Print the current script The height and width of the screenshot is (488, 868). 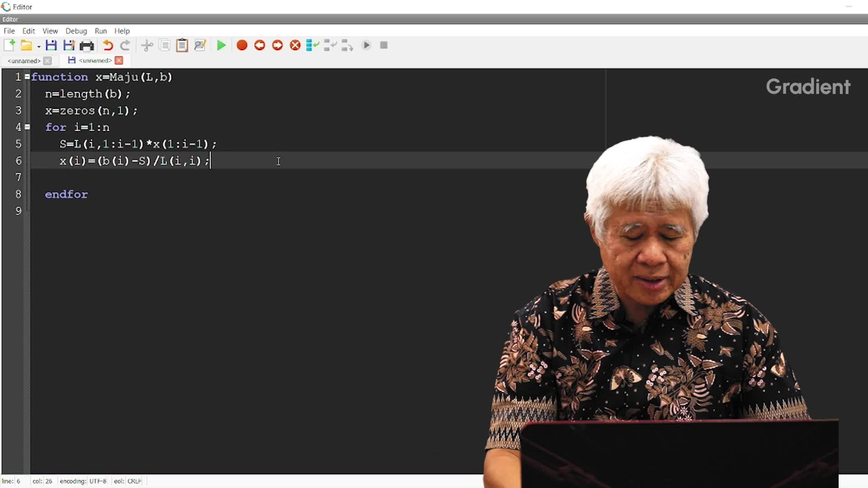[87, 45]
